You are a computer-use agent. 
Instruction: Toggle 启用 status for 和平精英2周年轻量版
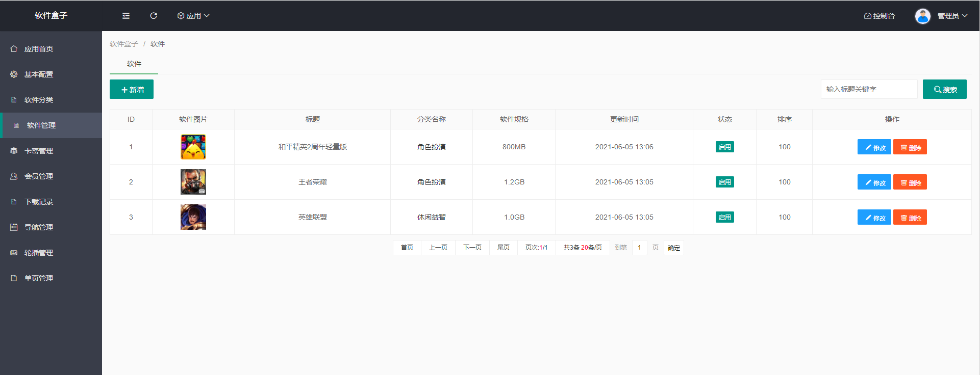[724, 147]
